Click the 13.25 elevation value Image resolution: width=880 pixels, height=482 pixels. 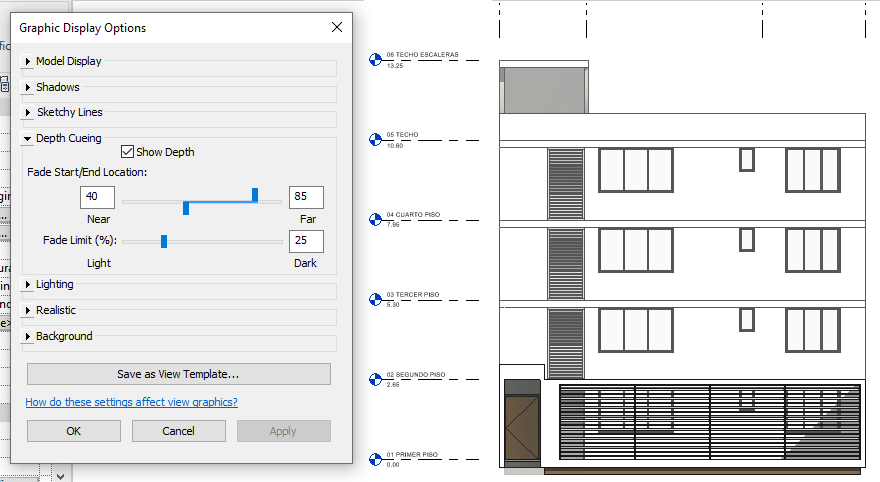click(x=395, y=66)
